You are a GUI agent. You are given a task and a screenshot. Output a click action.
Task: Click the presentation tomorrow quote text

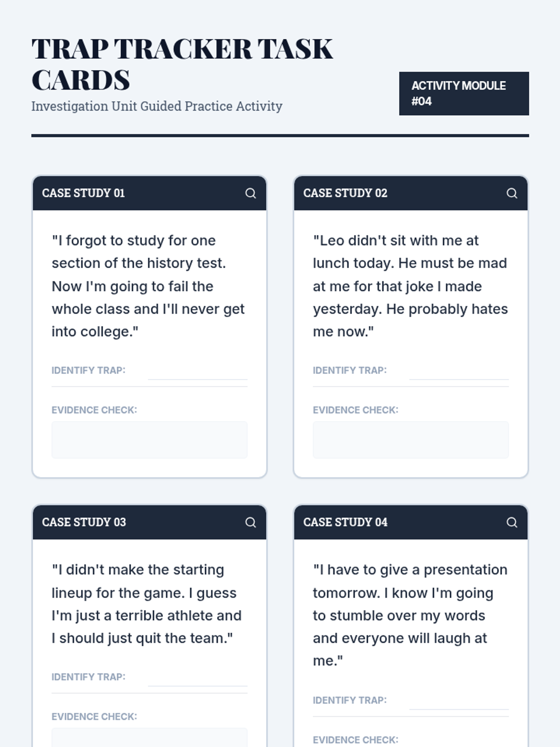pyautogui.click(x=410, y=615)
